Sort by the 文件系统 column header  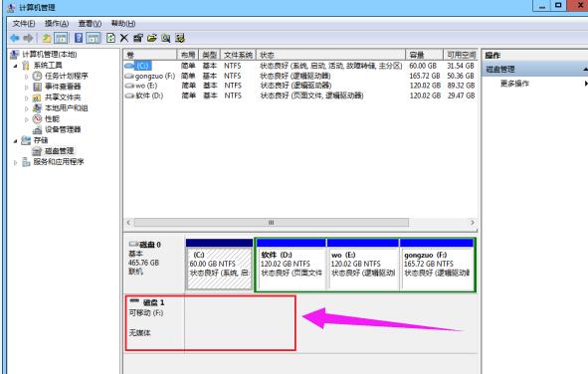point(238,55)
